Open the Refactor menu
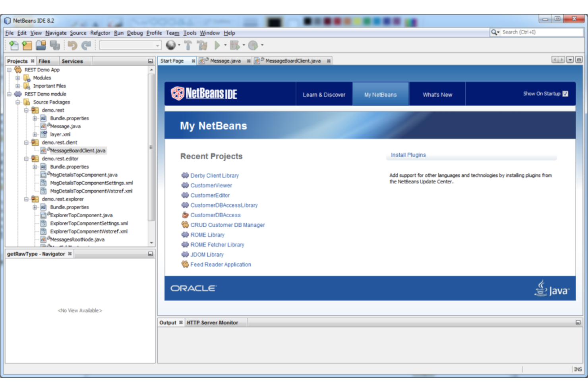Image resolution: width=588 pixels, height=392 pixels. [100, 33]
